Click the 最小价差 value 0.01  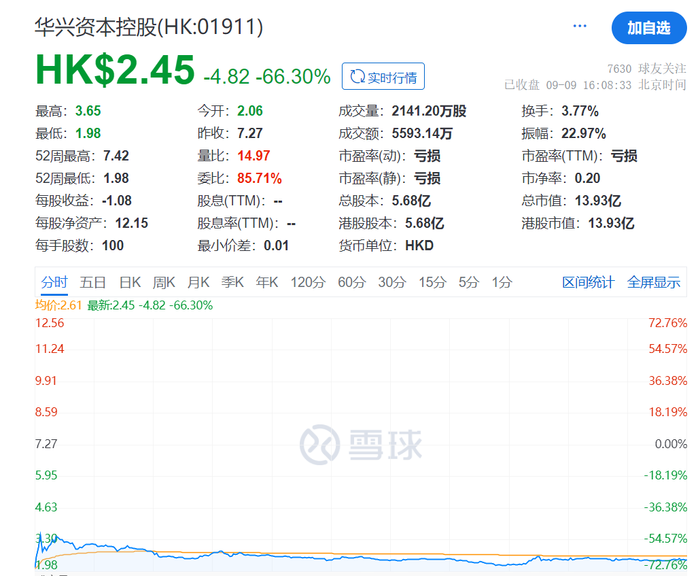click(x=276, y=246)
